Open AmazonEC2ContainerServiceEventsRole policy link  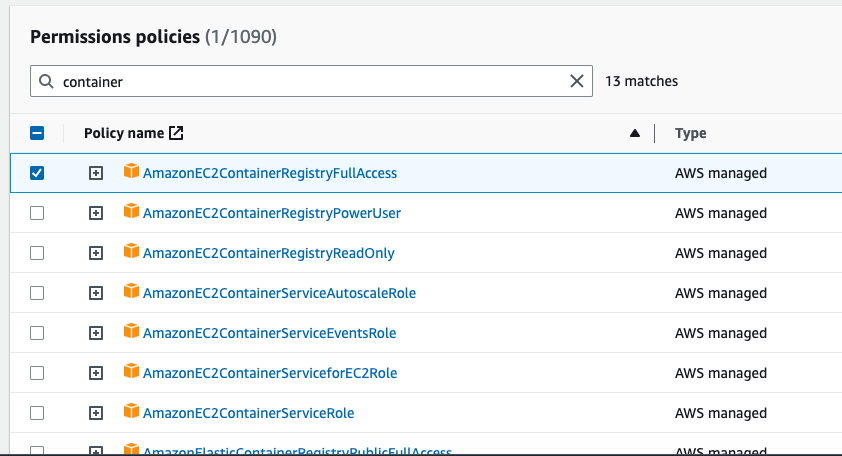270,333
